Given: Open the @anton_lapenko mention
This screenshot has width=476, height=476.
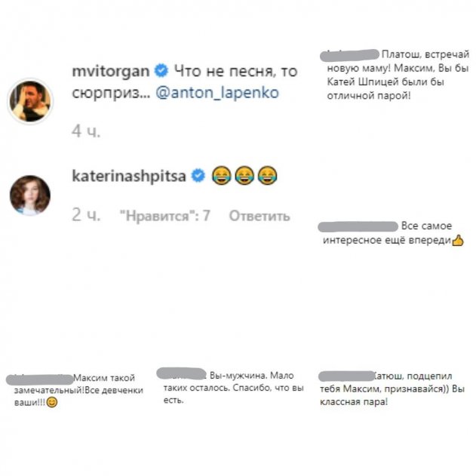Looking at the screenshot, I should (x=217, y=93).
